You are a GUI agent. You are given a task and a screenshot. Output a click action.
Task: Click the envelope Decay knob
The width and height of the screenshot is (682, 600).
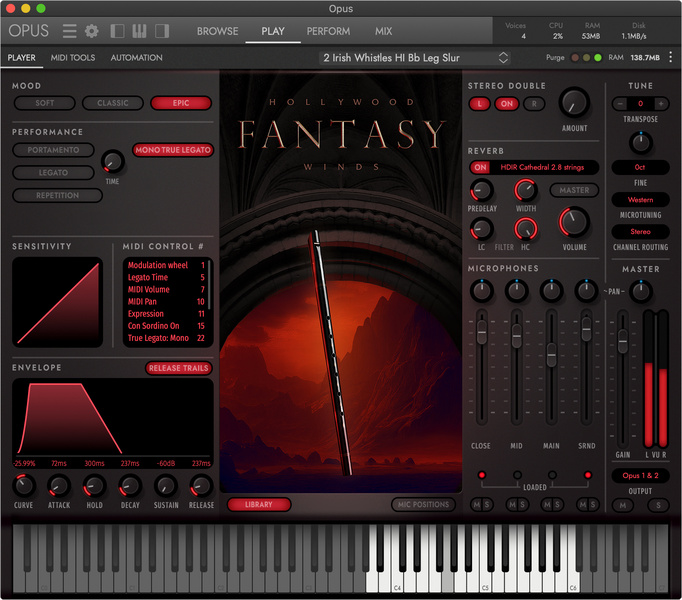(130, 486)
